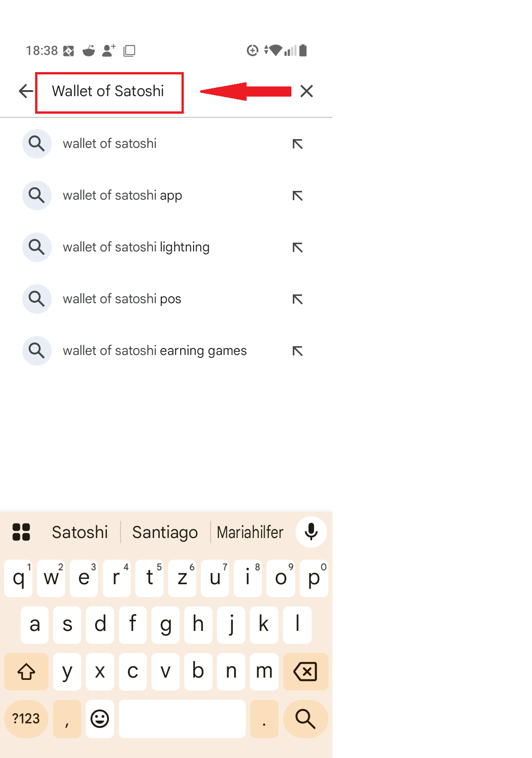Tap insert arrow beside 'wallet of satoshi pos'
The width and height of the screenshot is (532, 758).
point(297,300)
